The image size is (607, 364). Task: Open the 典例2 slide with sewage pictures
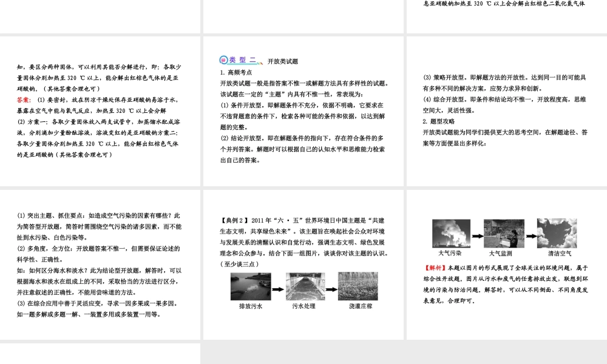pyautogui.click(x=303, y=265)
